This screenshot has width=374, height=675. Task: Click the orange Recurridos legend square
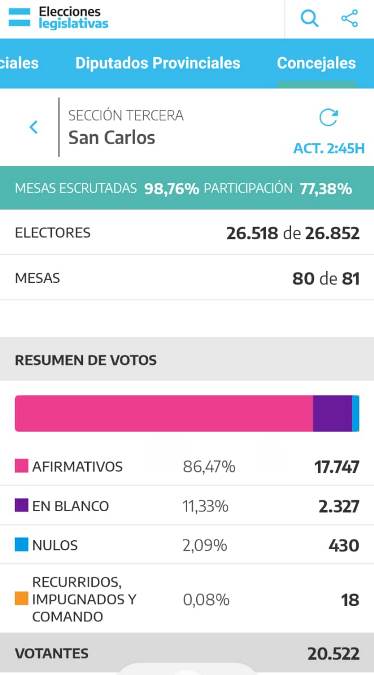click(x=22, y=598)
